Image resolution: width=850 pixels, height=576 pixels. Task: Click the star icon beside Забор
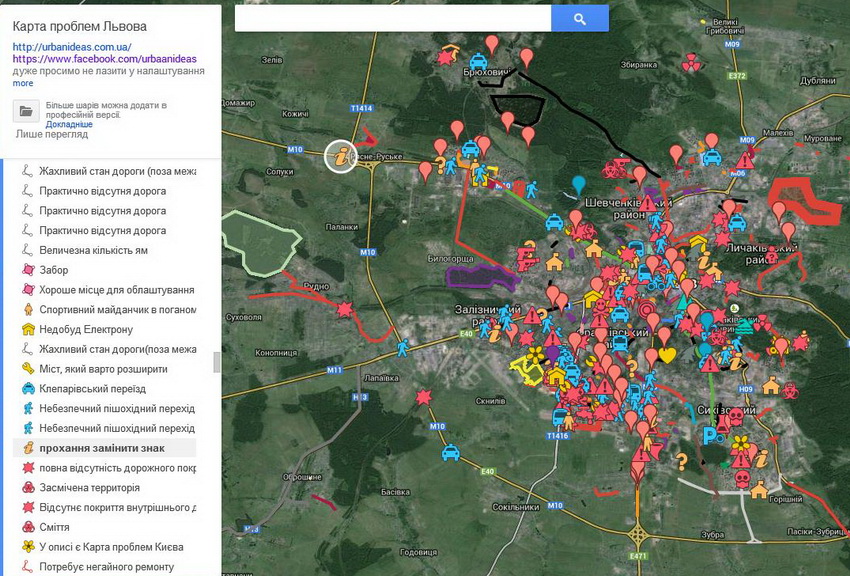(28, 270)
